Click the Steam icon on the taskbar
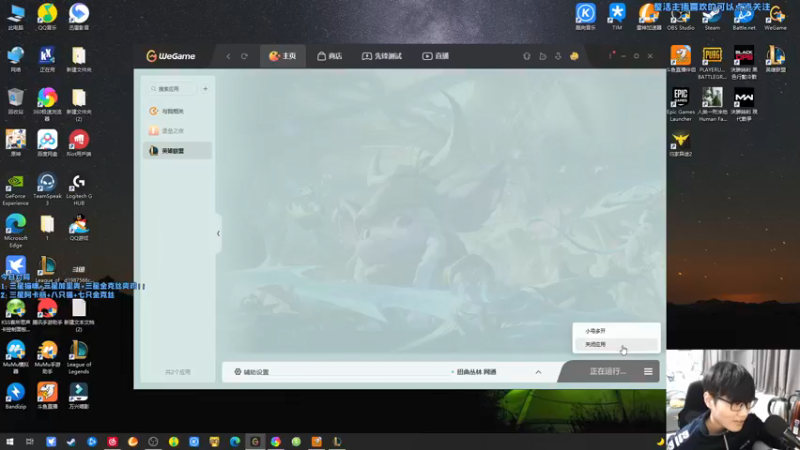This screenshot has height=450, width=800. point(71,442)
